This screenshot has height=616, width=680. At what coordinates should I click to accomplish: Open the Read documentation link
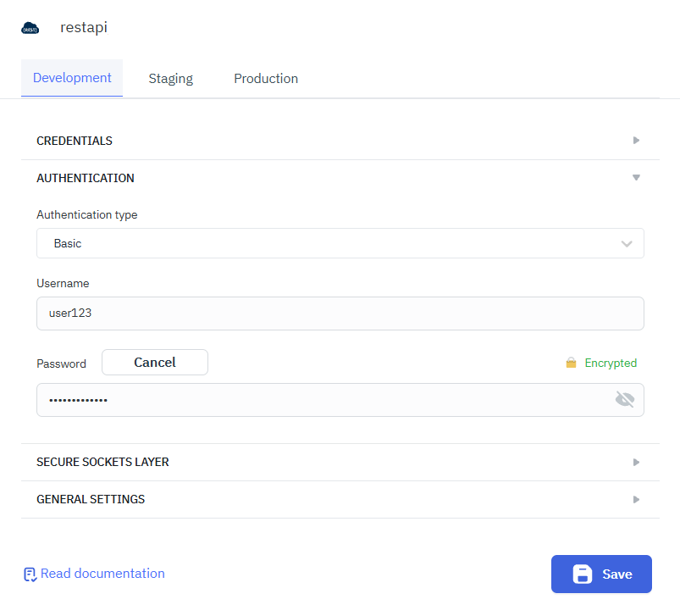[x=102, y=574]
